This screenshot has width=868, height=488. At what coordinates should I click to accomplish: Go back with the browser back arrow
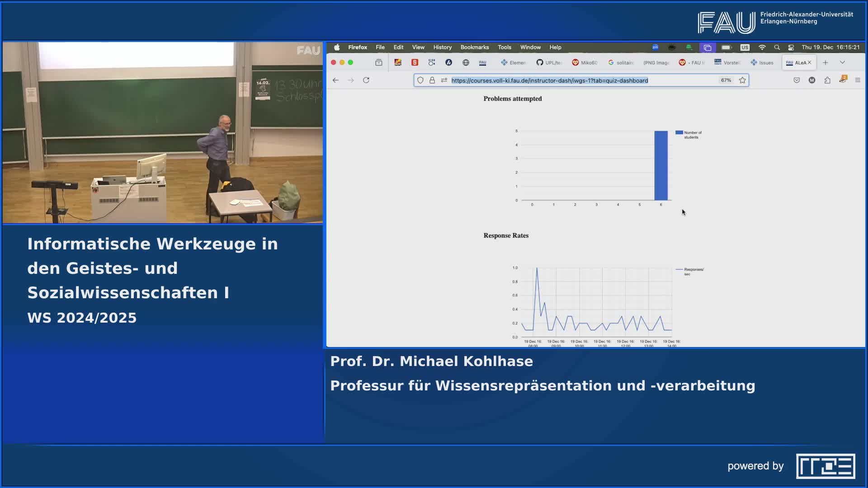[335, 80]
